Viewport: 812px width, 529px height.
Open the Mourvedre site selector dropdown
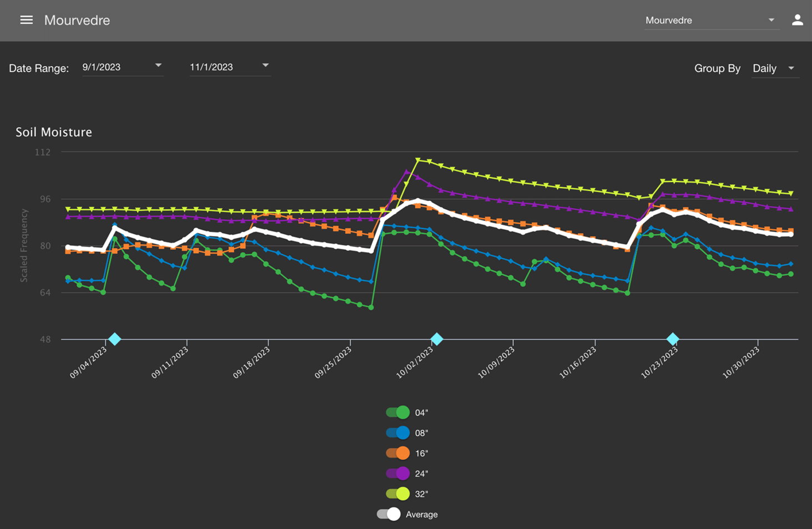(710, 21)
